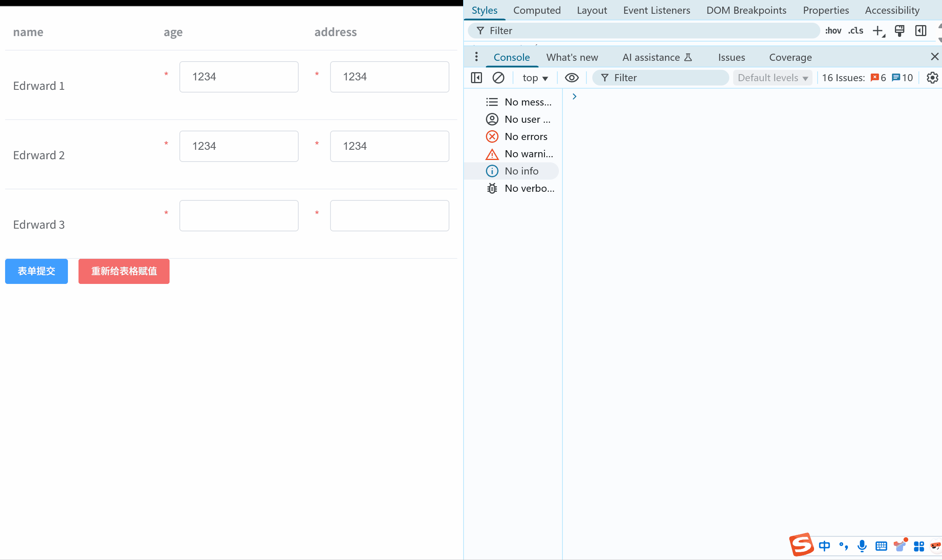This screenshot has width=942, height=560.
Task: Clear the console with the ban icon
Action: [x=498, y=78]
